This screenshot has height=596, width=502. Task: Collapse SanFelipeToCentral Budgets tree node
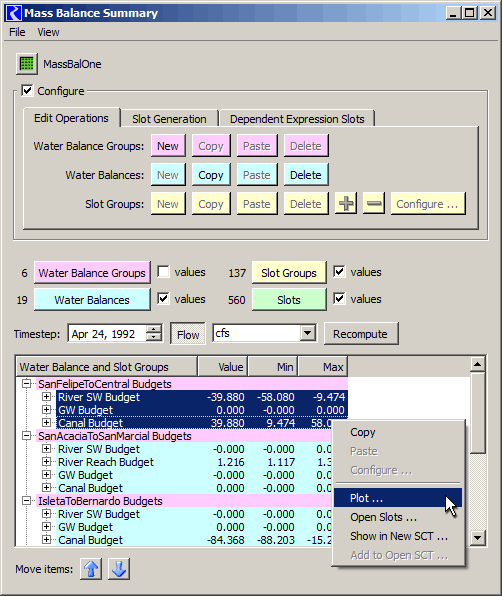click(x=26, y=384)
